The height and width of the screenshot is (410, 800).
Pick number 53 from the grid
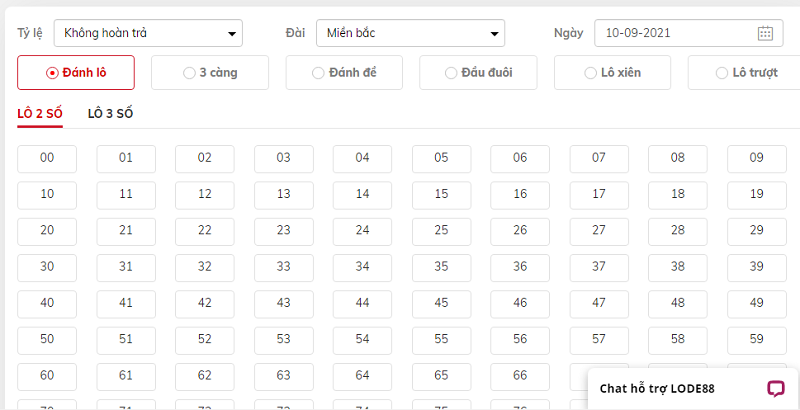coord(284,340)
